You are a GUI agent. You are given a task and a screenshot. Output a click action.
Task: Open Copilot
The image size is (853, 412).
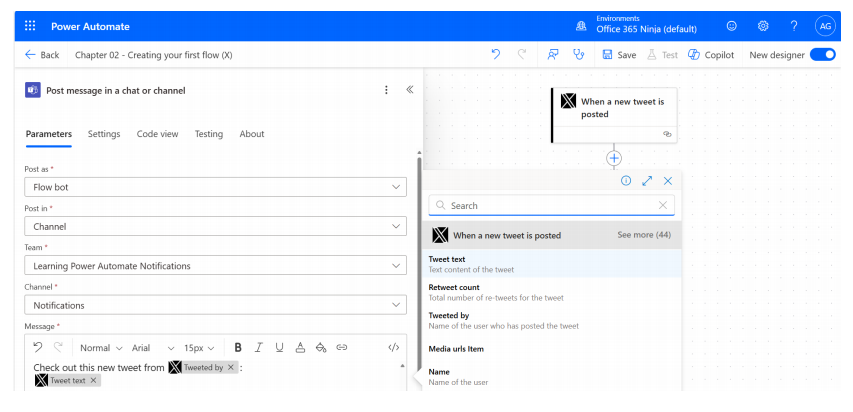[711, 54]
